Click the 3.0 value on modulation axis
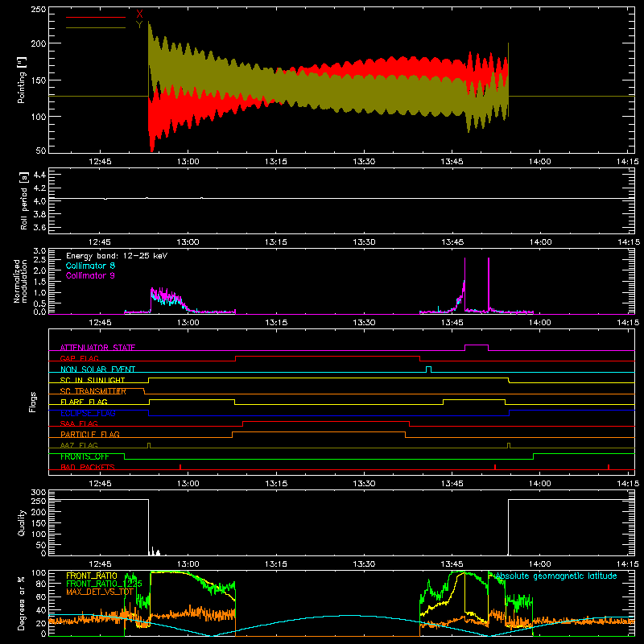Screen dimensions: 644x644 click(x=39, y=250)
